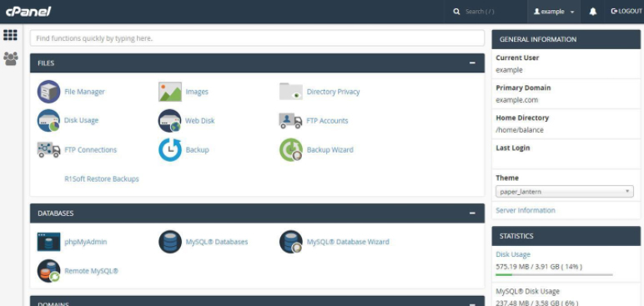Click the General Information panel header
The image size is (644, 306).
566,39
